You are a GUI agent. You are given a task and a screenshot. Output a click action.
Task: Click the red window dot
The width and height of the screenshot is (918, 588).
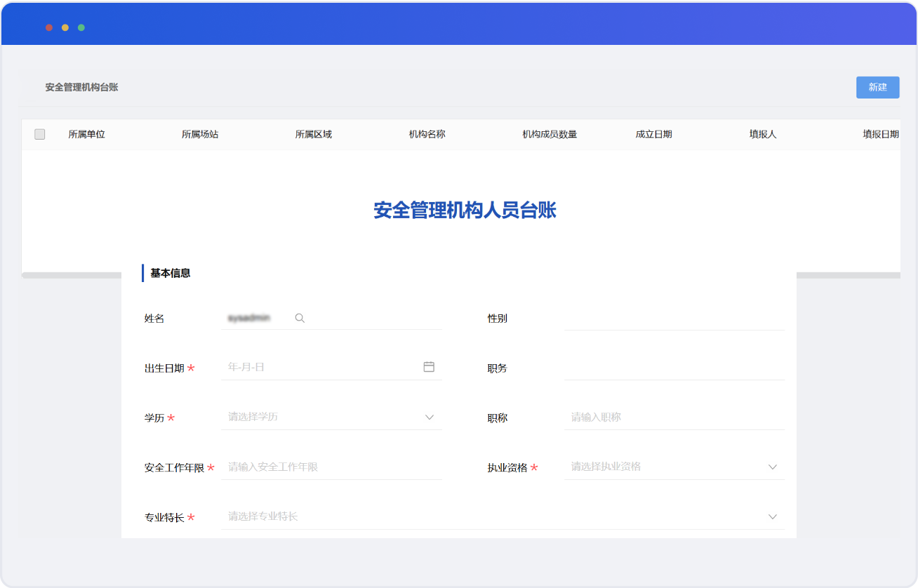pyautogui.click(x=49, y=27)
